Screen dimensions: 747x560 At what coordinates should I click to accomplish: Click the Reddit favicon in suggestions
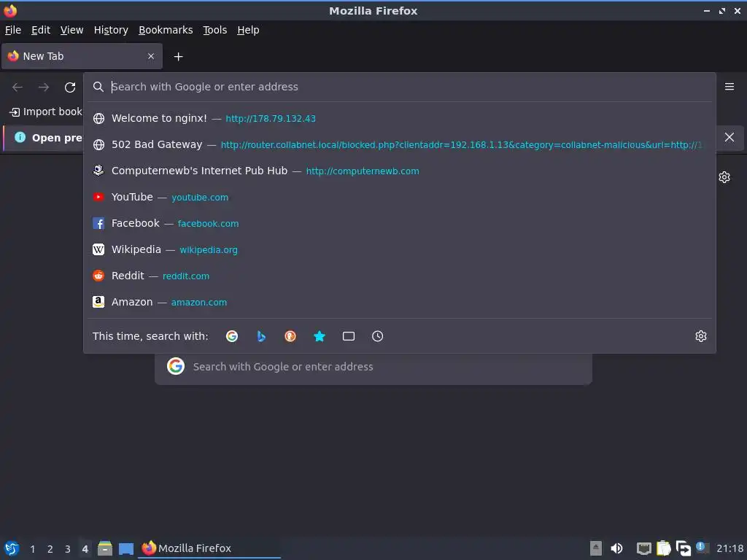(98, 276)
